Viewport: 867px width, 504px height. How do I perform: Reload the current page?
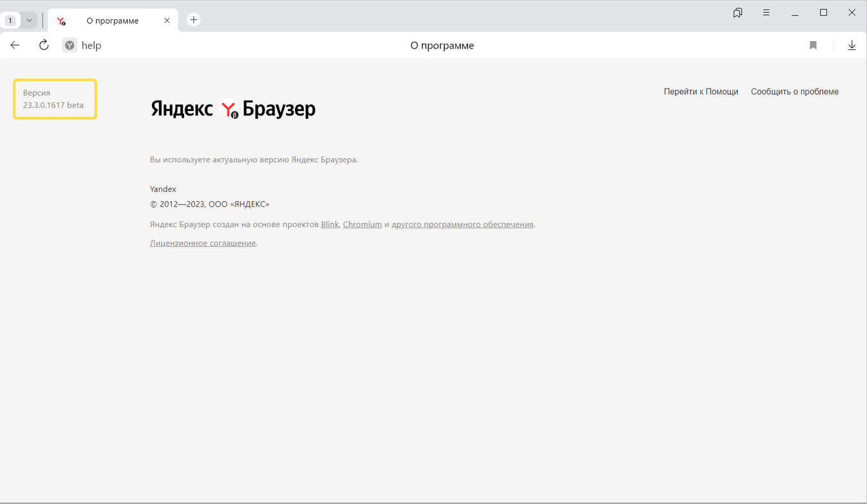coord(44,45)
